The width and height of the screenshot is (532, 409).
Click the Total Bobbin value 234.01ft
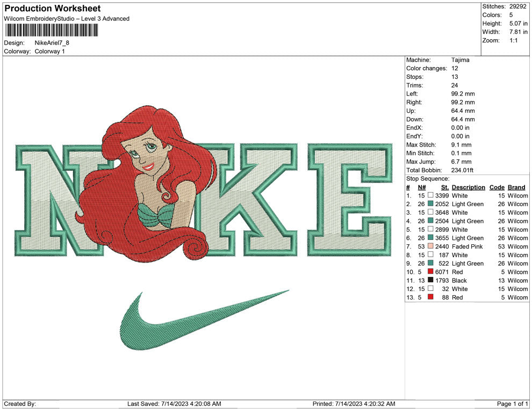point(463,170)
